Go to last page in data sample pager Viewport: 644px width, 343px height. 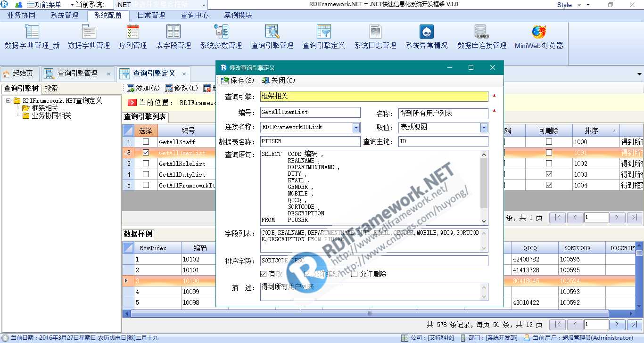tap(634, 325)
